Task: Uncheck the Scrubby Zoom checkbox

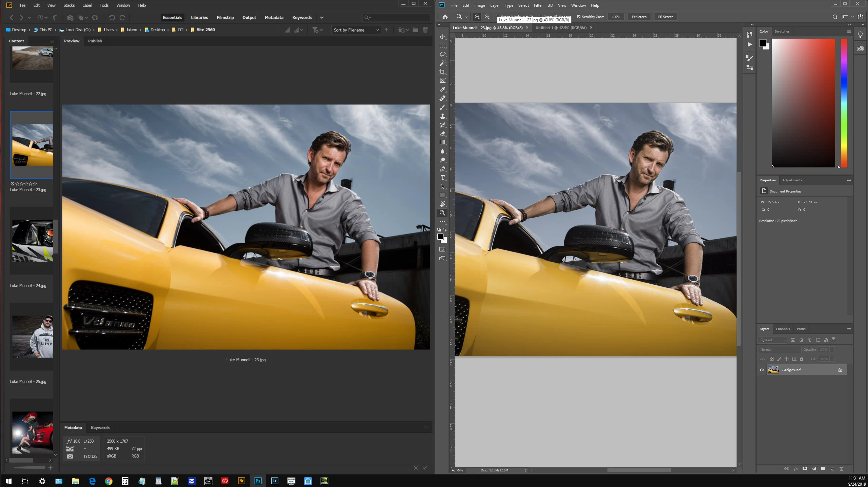Action: 579,17
